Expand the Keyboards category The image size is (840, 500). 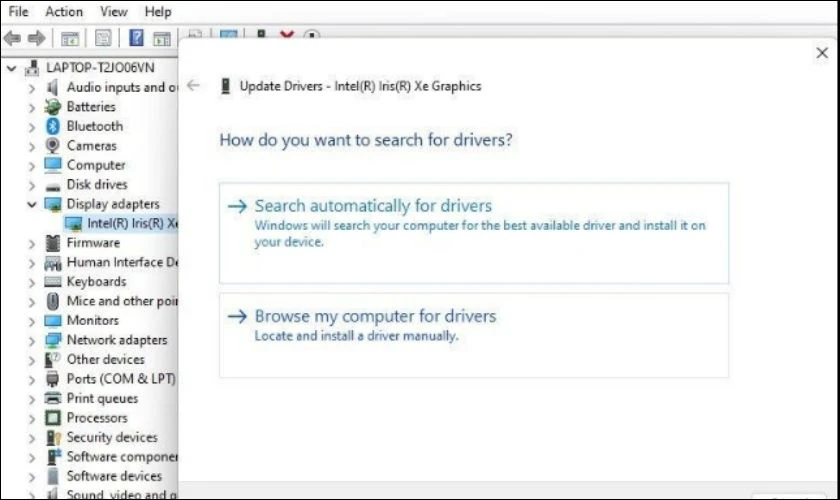[32, 282]
